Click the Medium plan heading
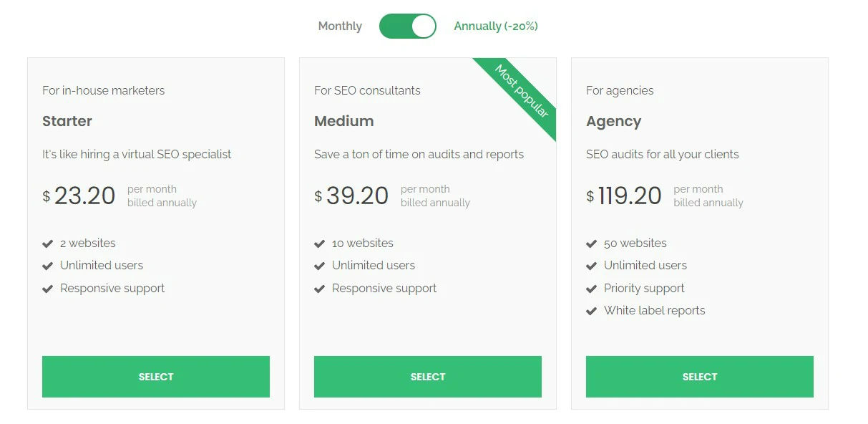 click(344, 121)
